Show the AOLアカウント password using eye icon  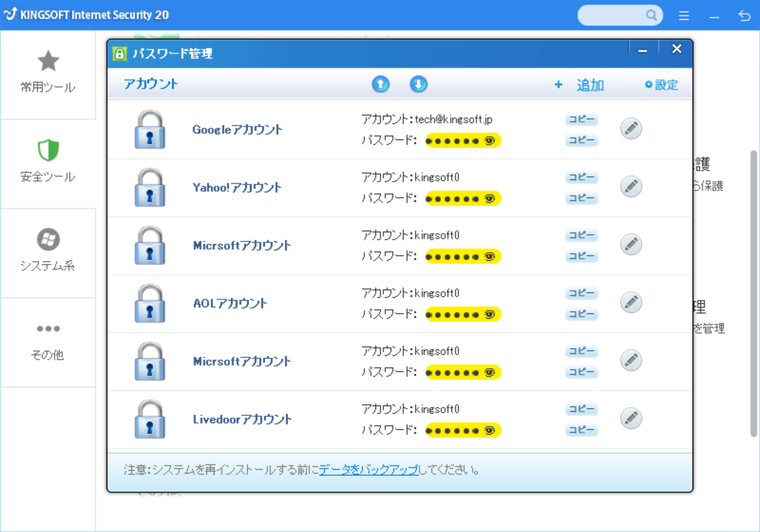[x=490, y=314]
